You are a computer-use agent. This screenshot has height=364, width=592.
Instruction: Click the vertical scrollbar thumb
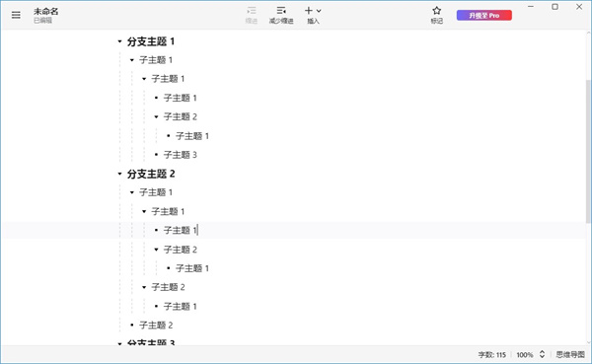coord(588,151)
